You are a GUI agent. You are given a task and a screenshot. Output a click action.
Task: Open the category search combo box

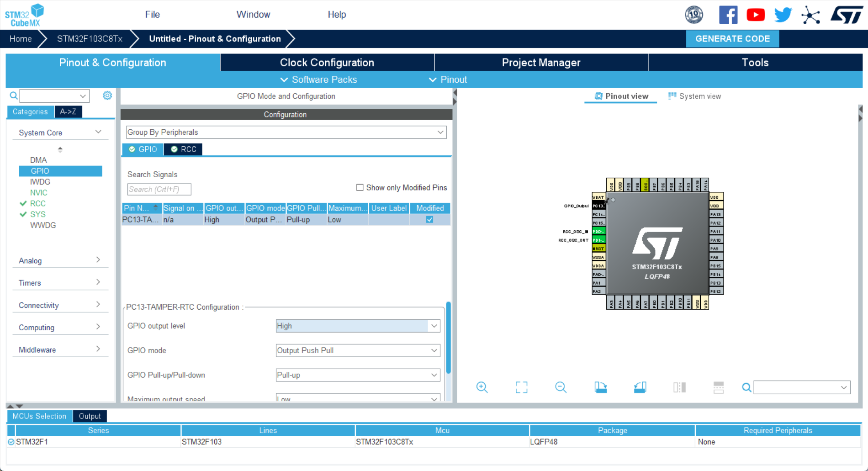(x=54, y=96)
